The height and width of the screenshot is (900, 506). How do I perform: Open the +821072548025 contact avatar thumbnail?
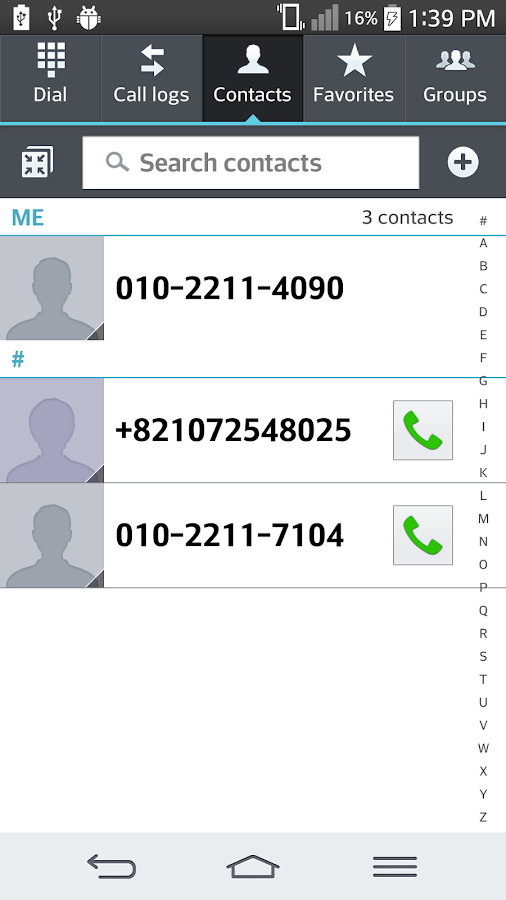(52, 430)
